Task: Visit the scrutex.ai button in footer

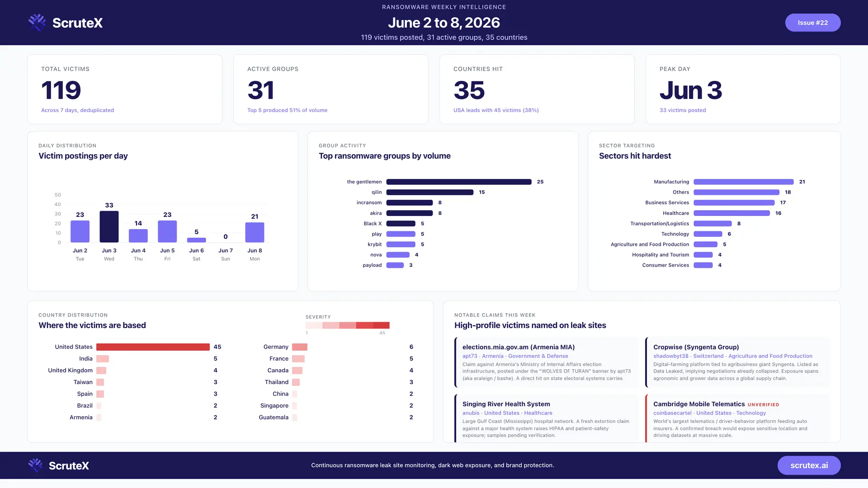Action: tap(809, 465)
